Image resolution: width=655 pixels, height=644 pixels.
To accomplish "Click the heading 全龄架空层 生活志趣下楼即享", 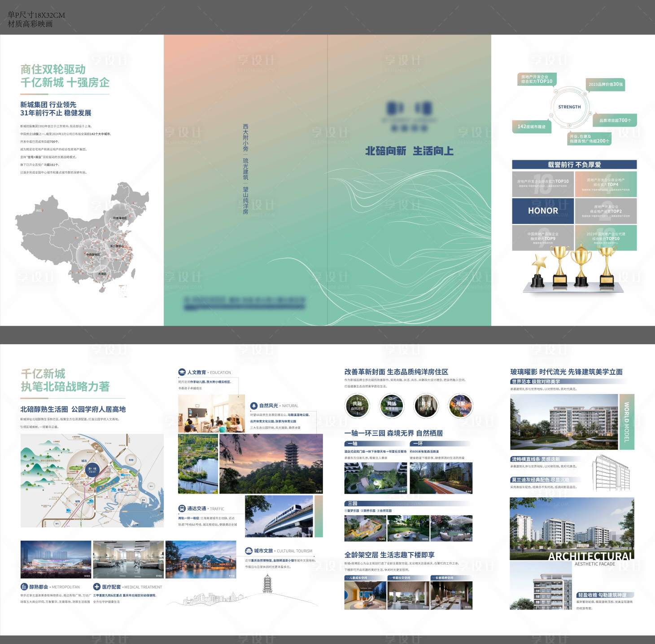I will click(389, 555).
